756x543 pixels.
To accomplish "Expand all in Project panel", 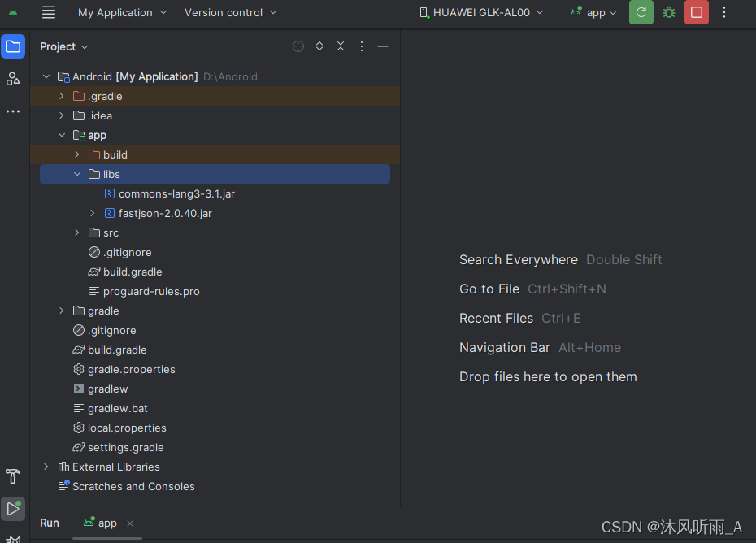I will pyautogui.click(x=319, y=46).
